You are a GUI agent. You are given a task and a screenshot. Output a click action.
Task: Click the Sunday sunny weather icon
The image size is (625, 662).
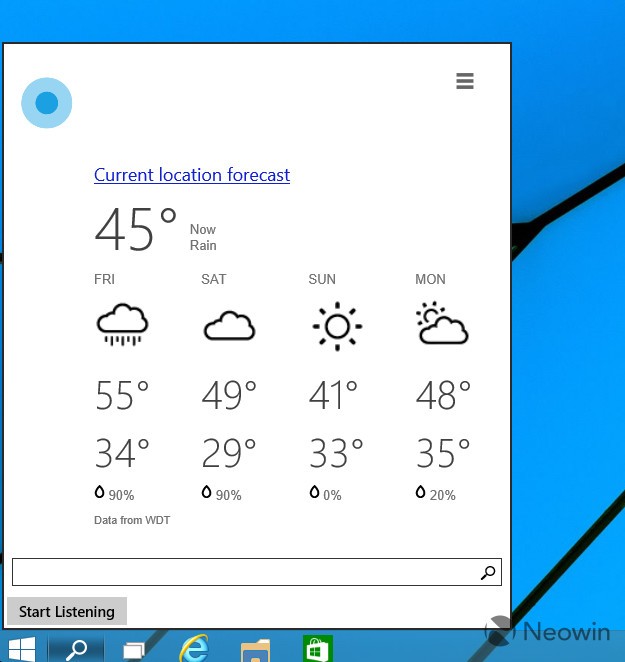[336, 326]
